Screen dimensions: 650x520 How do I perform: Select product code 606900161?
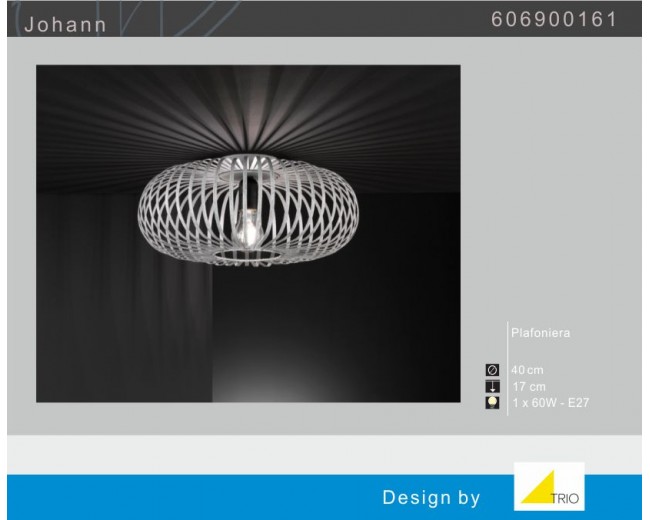click(554, 21)
